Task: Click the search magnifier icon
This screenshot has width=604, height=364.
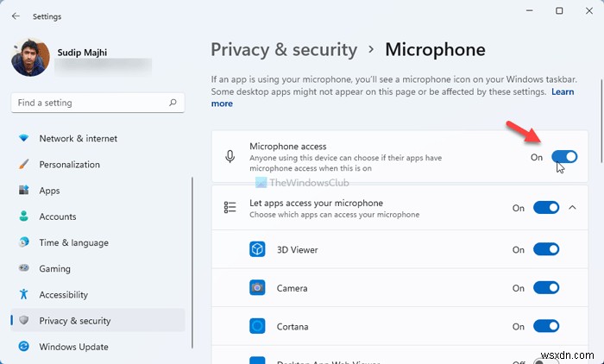Action: point(173,103)
